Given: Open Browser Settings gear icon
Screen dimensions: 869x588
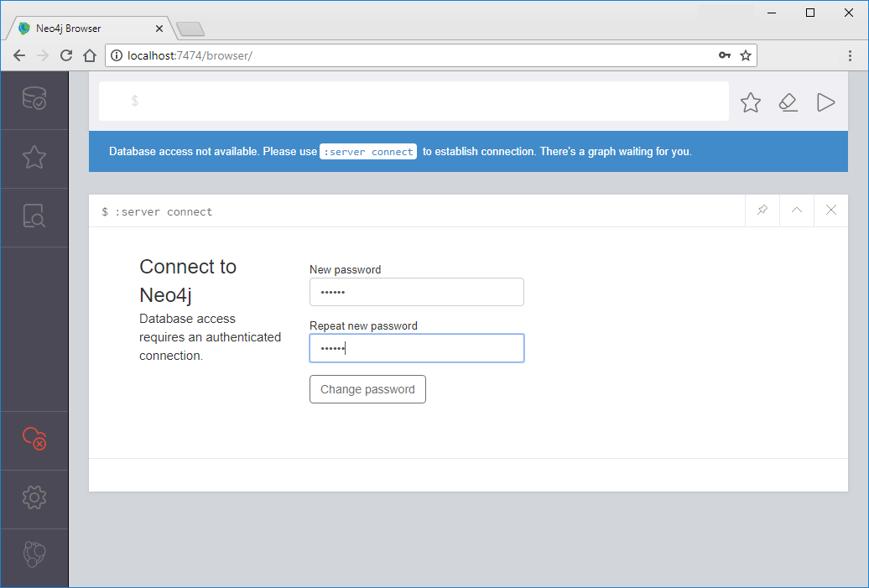Looking at the screenshot, I should [x=34, y=497].
